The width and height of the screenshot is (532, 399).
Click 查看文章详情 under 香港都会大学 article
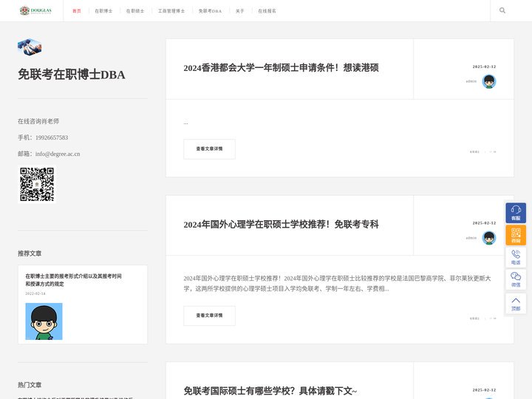point(209,149)
